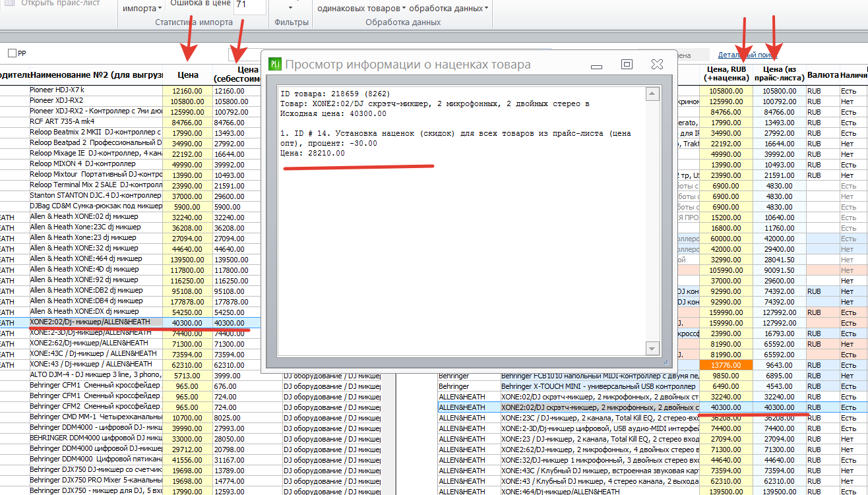The height and width of the screenshot is (495, 868).
Task: Select the DJBag CD&M Сумка-рюкзак row
Action: pos(96,206)
